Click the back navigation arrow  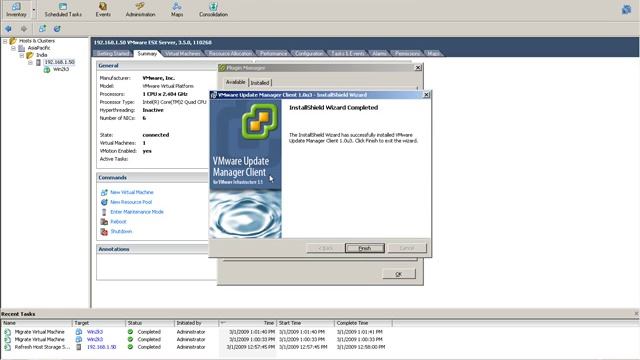click(x=8, y=29)
